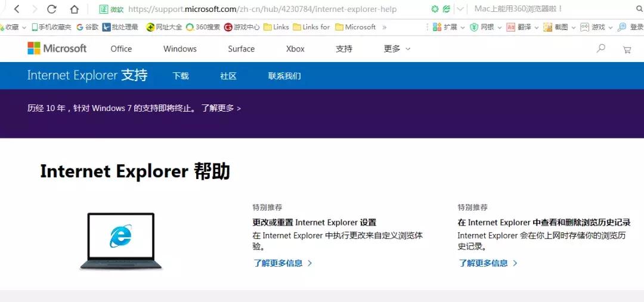This screenshot has height=302, width=644.
Task: Open the 谷歌 Google bookmark
Action: (x=88, y=27)
